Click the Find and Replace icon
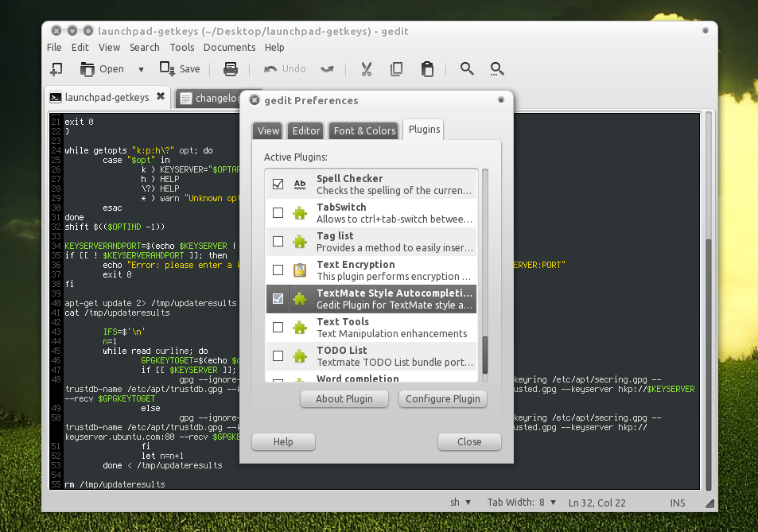The width and height of the screenshot is (758, 532). click(x=497, y=69)
